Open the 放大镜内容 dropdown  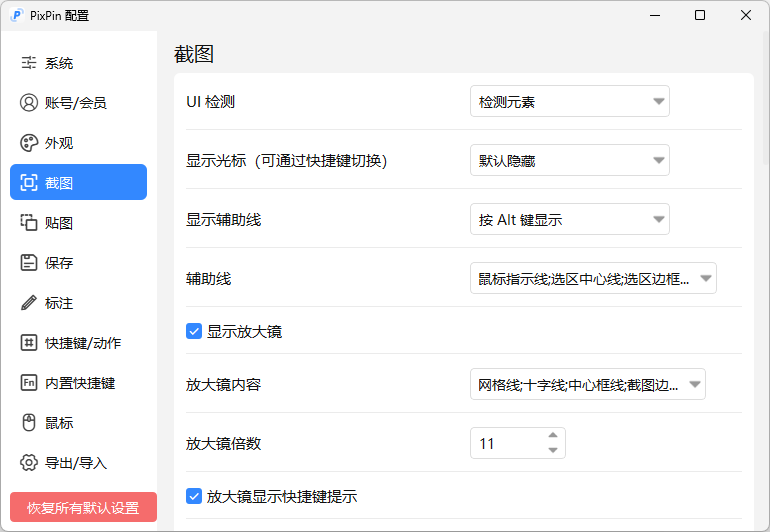pyautogui.click(x=587, y=385)
